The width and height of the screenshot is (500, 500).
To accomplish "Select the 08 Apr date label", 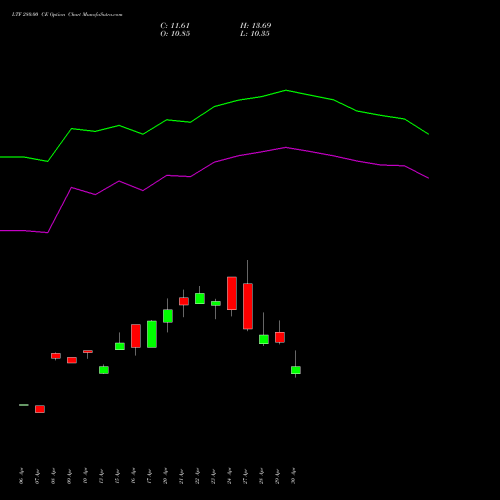I will click(x=54, y=476).
